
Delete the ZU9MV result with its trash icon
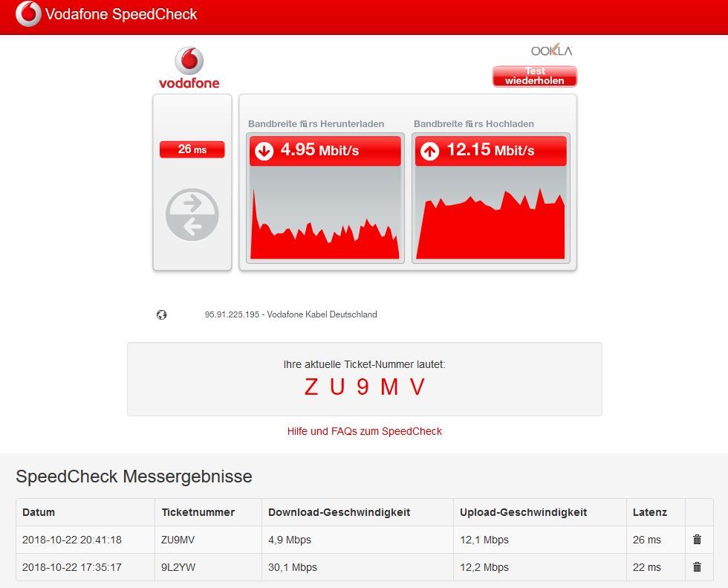click(697, 539)
